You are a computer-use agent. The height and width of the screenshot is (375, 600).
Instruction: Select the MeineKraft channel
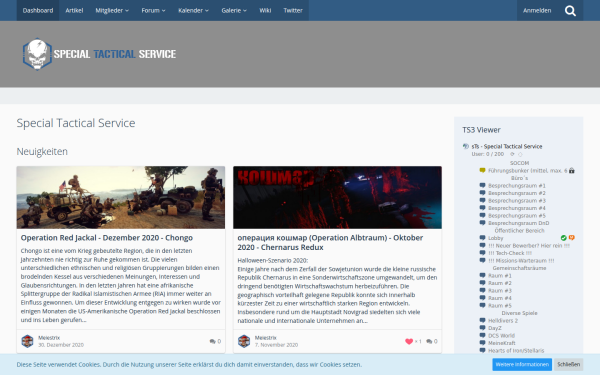pyautogui.click(x=502, y=343)
